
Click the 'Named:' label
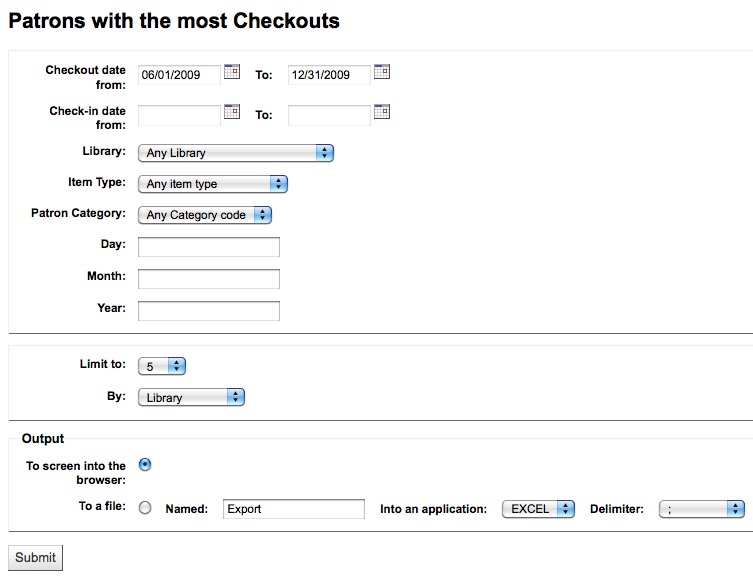186,509
